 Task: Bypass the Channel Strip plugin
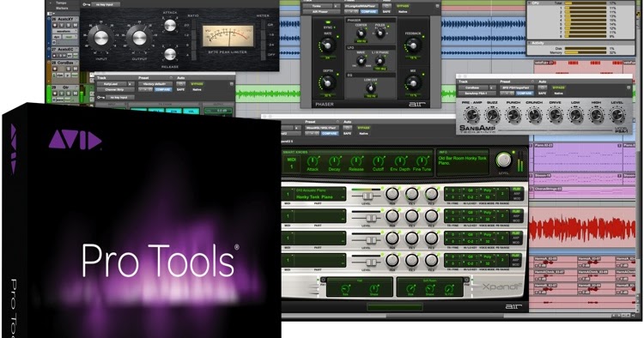coord(197,84)
